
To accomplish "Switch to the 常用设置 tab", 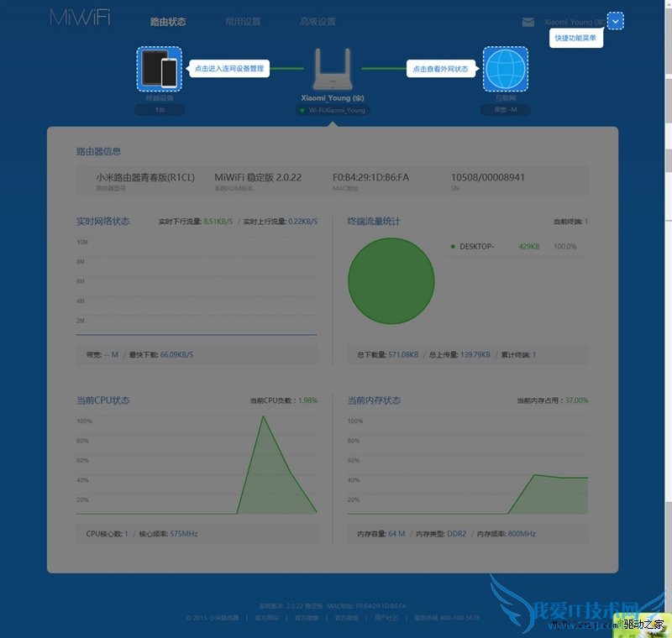I will 243,22.
